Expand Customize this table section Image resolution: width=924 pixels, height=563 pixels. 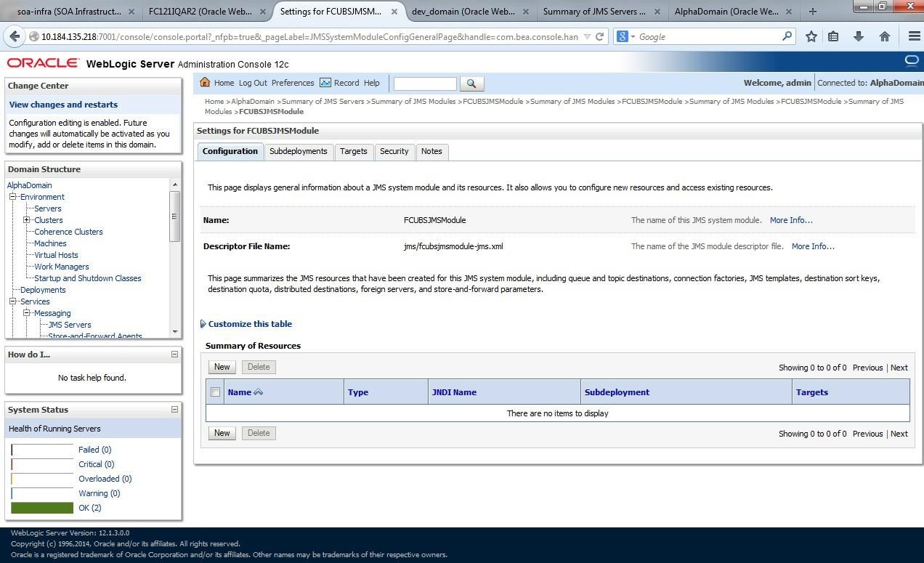246,324
